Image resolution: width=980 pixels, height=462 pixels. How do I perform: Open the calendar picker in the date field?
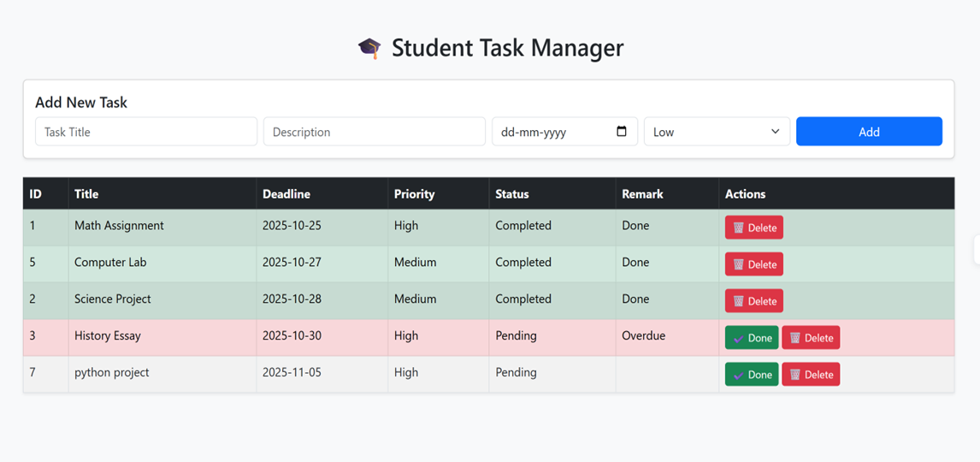[x=621, y=132]
